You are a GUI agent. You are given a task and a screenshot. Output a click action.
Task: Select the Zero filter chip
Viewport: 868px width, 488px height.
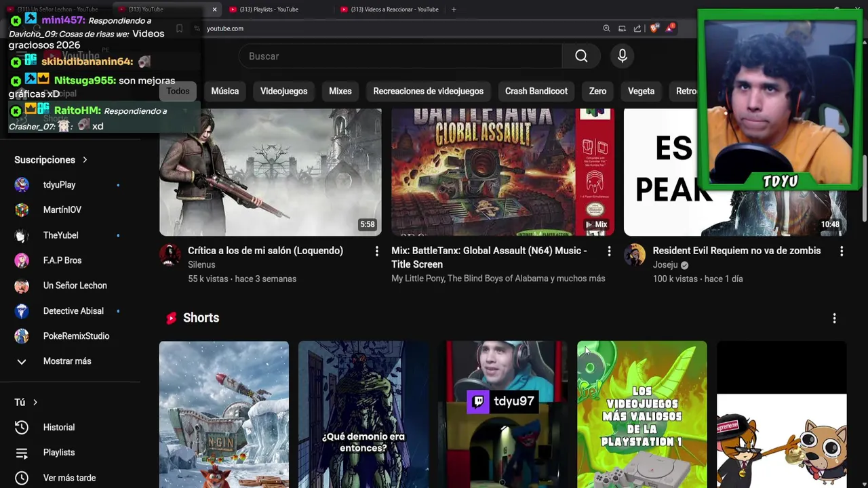pos(597,91)
